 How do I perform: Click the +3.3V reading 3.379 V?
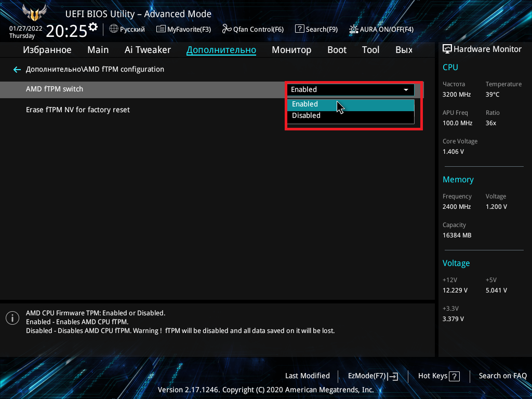click(453, 319)
